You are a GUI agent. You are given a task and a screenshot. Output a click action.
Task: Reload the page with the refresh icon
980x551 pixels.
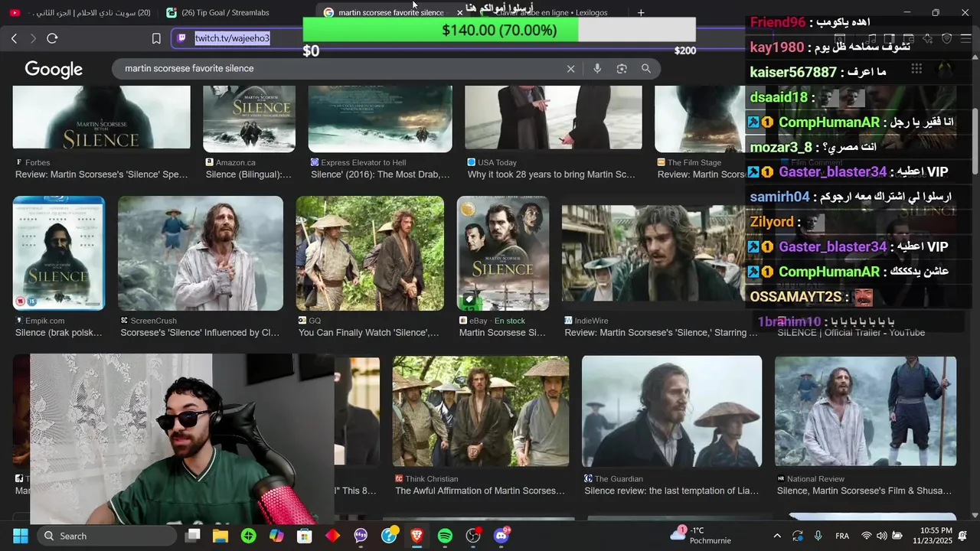(52, 38)
